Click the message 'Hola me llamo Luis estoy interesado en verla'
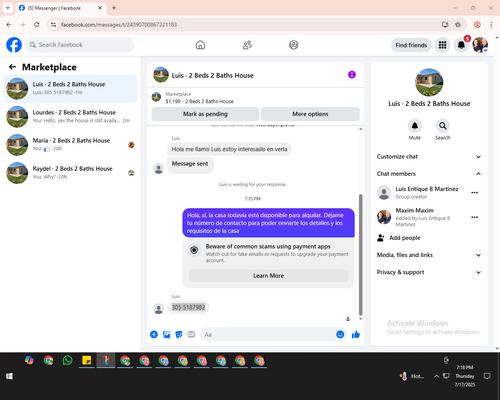 click(x=229, y=149)
